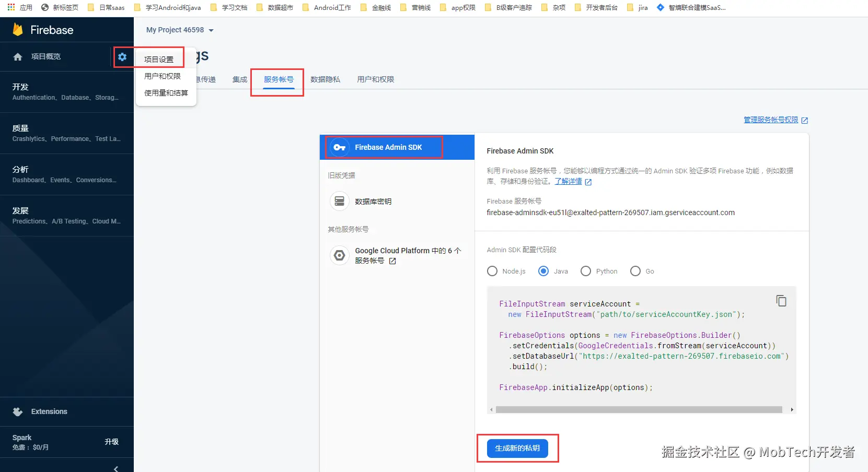Screen dimensions: 868x472
Task: Click external link icon beside 管理服务帐号权限
Action: coord(805,120)
